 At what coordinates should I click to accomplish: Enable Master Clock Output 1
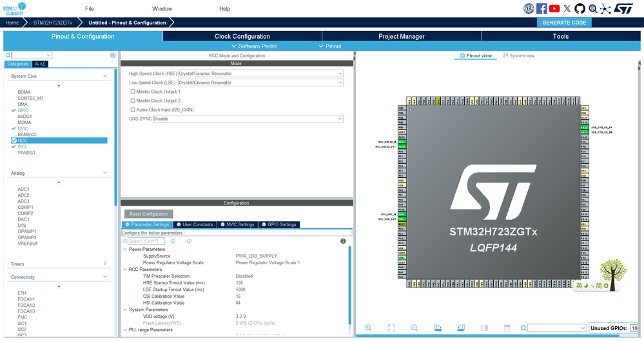tap(133, 92)
